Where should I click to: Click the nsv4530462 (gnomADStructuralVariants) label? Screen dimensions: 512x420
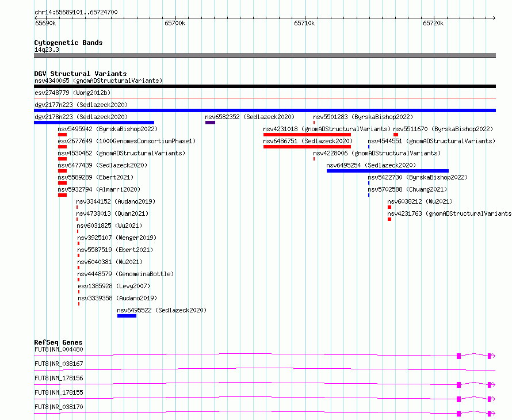click(x=121, y=153)
